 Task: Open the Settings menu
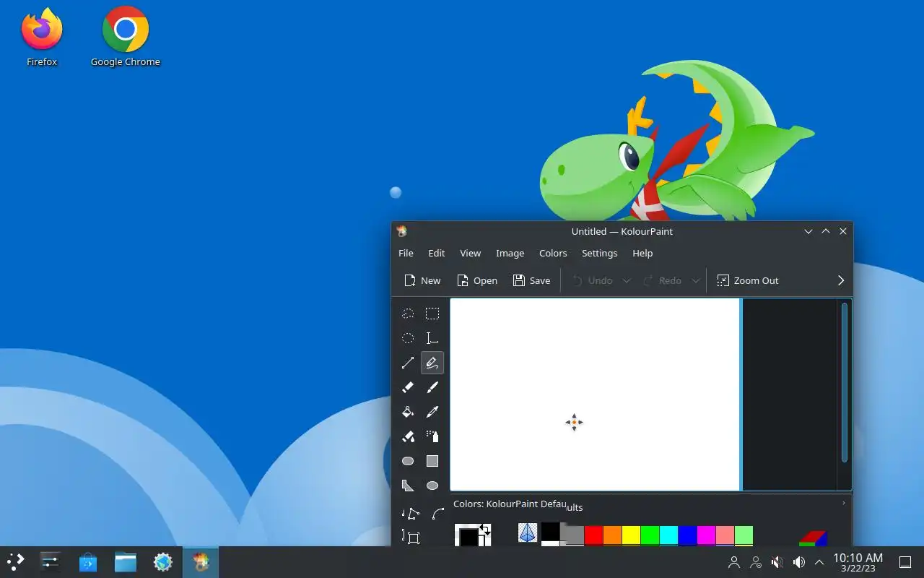[599, 253]
